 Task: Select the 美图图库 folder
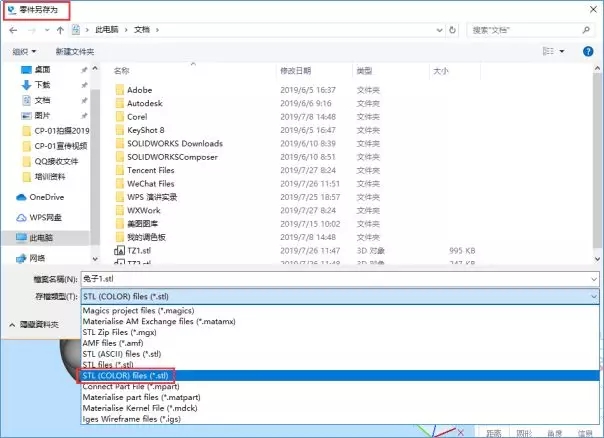(x=143, y=224)
